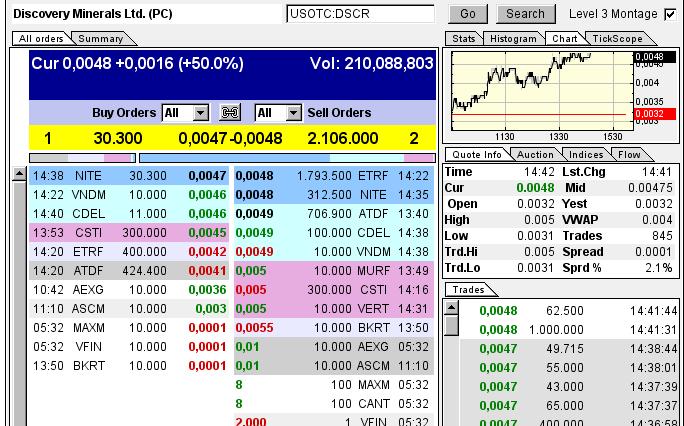Viewport: 684px width, 426px height.
Task: Select the Quote Info tab
Action: pyautogui.click(x=477, y=154)
